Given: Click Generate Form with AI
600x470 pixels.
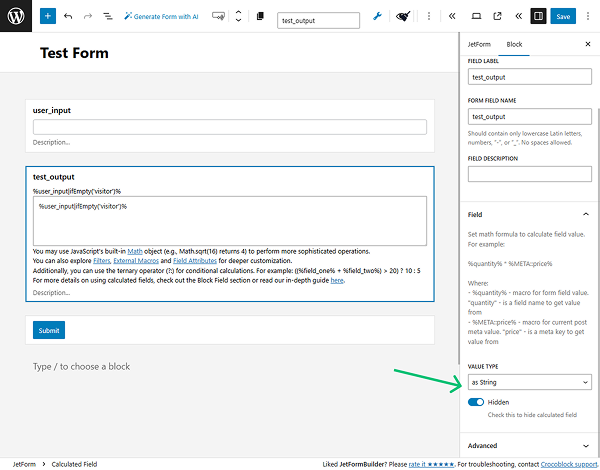Looking at the screenshot, I should [161, 16].
